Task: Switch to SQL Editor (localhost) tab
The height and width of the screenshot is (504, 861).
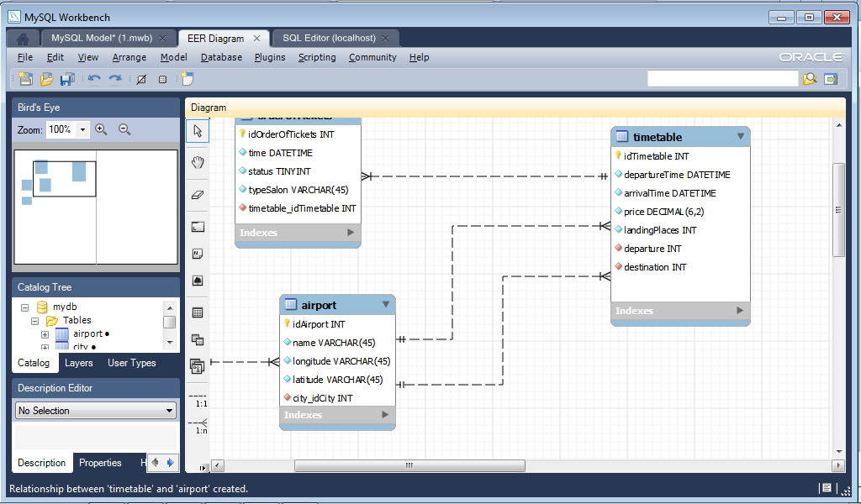Action: coord(329,39)
